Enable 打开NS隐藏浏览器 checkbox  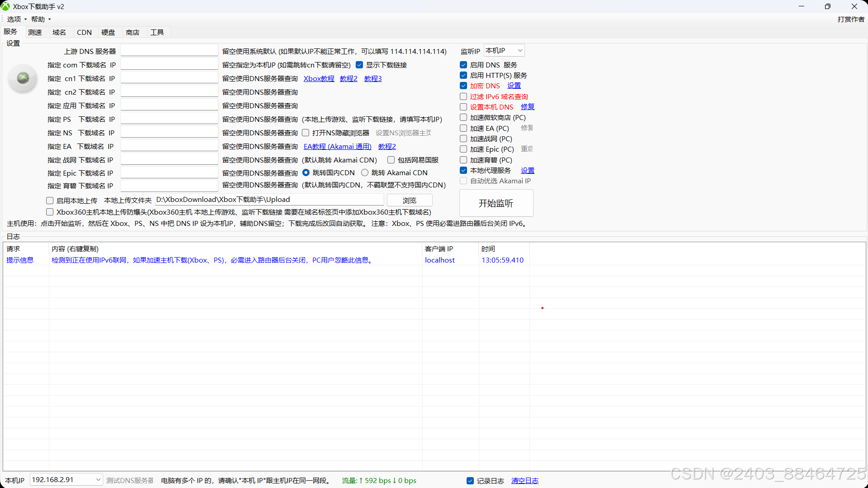point(305,133)
